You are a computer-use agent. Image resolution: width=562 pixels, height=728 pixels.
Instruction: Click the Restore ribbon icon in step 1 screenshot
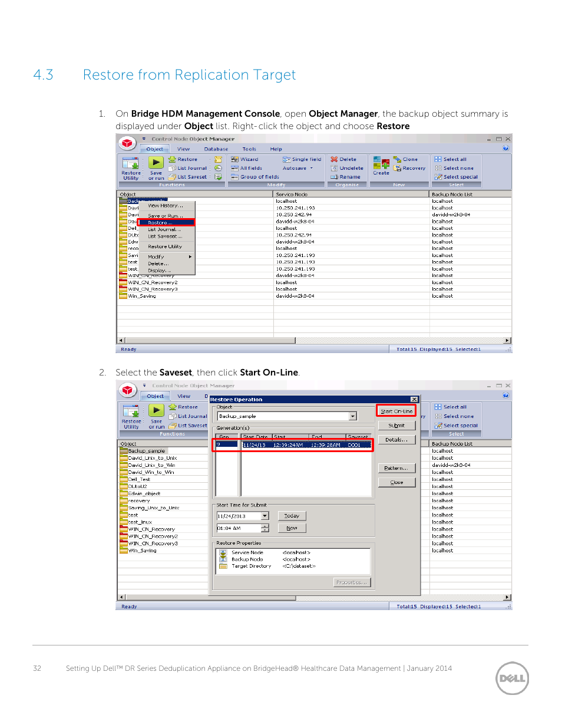(x=172, y=159)
